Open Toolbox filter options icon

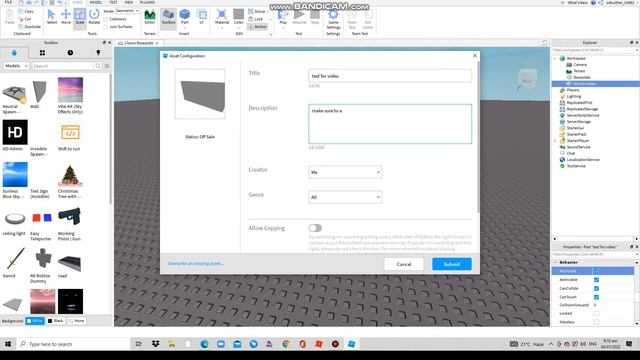click(107, 66)
